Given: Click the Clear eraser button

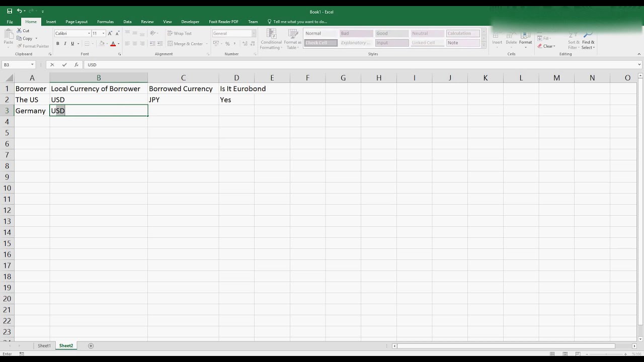Looking at the screenshot, I should click(546, 46).
